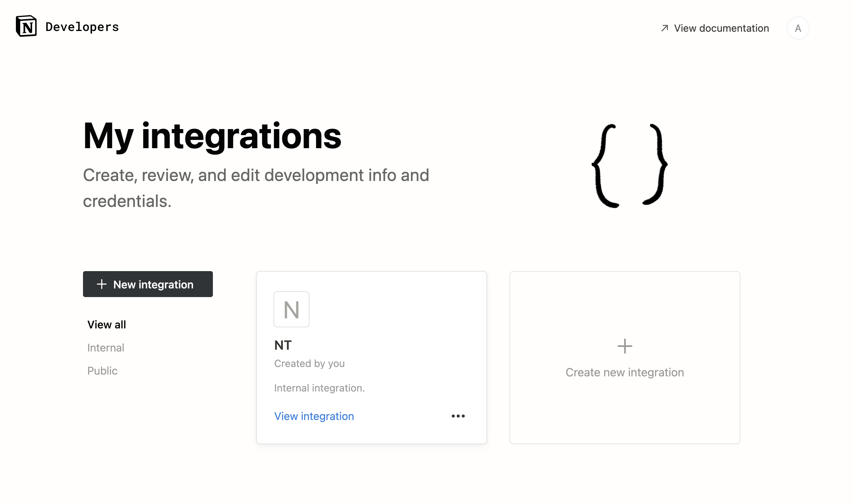Open the user avatar 'A' menu
This screenshot has height=504, width=853.
[798, 28]
